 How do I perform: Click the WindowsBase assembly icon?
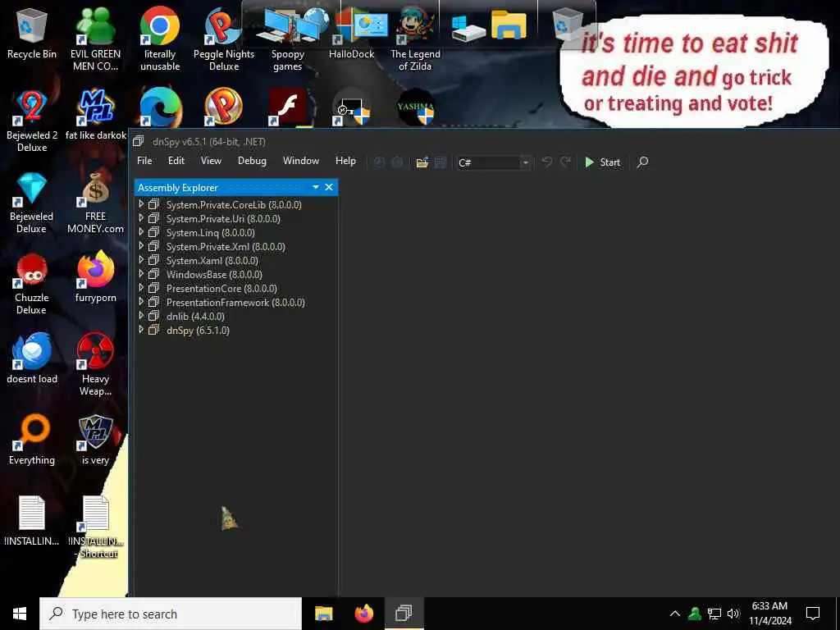(153, 274)
